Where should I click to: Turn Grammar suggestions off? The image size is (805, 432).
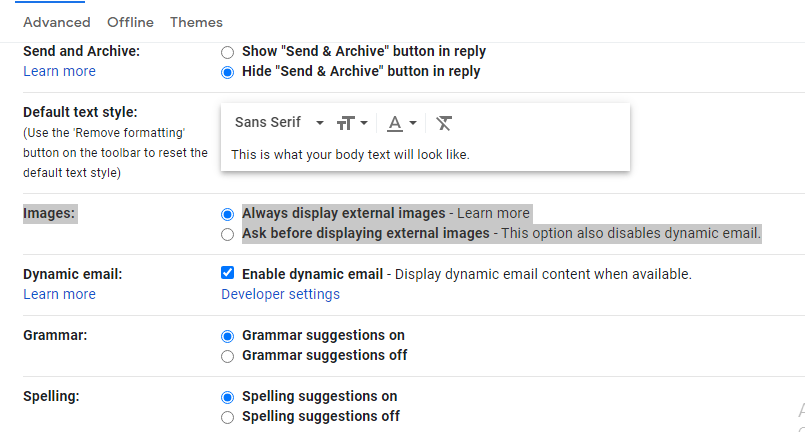point(227,356)
